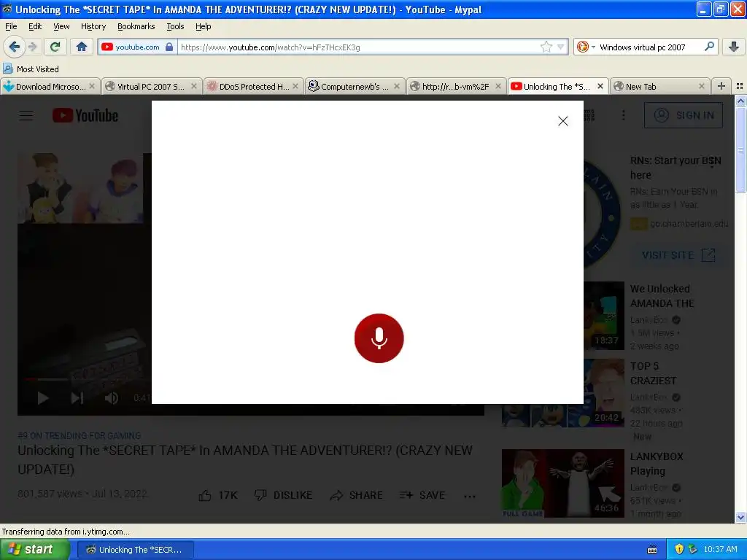Open the File menu
Screen dimensions: 747x560
(x=11, y=26)
